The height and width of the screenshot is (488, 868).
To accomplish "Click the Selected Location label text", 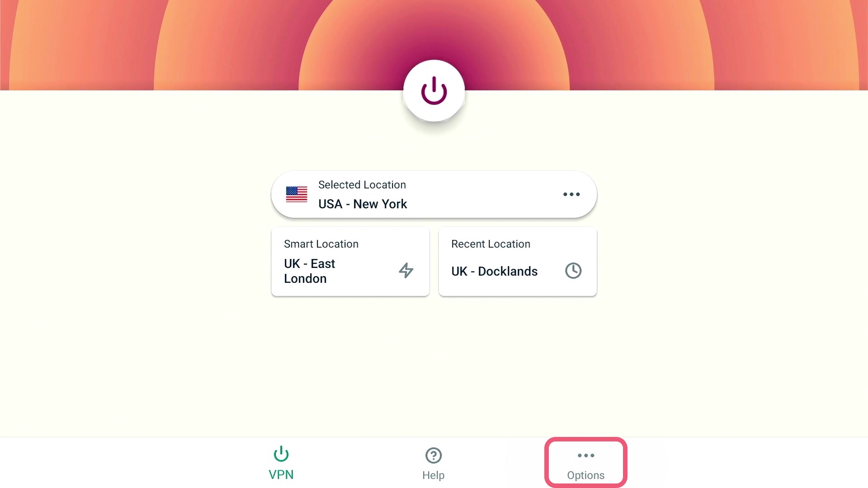I will click(362, 185).
